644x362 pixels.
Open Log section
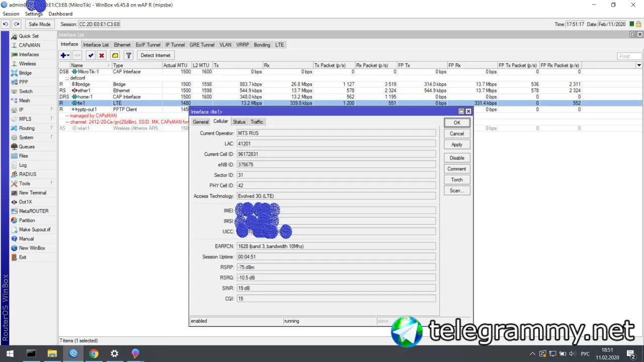pyautogui.click(x=23, y=165)
